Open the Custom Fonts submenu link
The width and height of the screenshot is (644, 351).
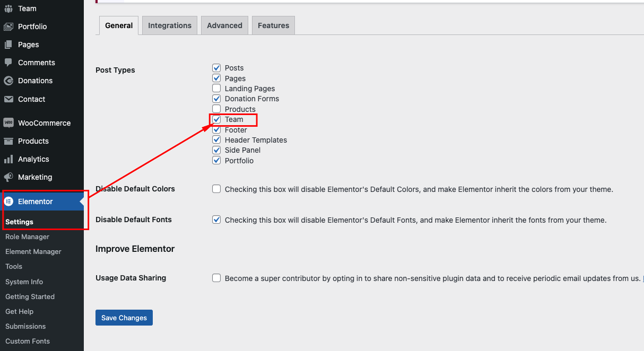(x=28, y=341)
